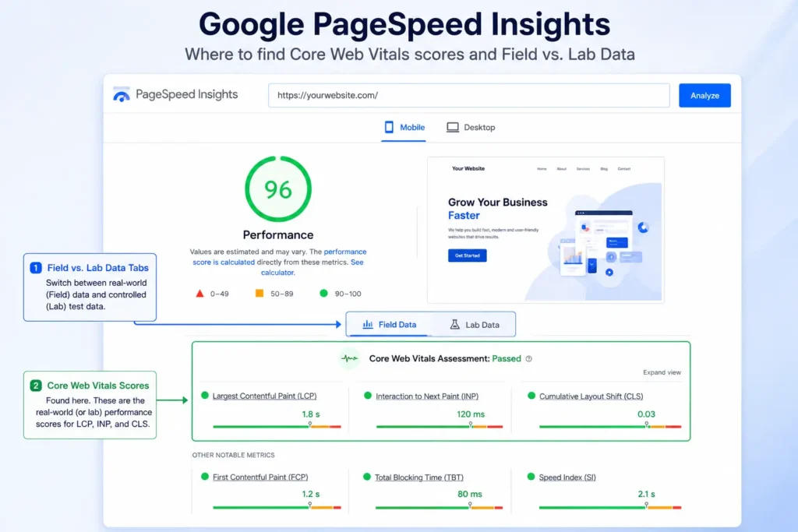Click the green status dot beside TBT
798x532 pixels.
pos(367,477)
